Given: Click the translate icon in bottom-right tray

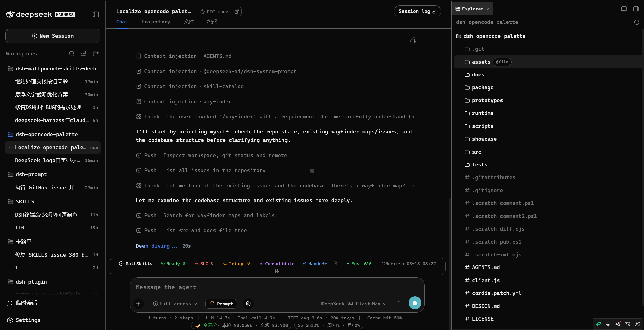Looking at the screenshot, I should click(x=628, y=324).
